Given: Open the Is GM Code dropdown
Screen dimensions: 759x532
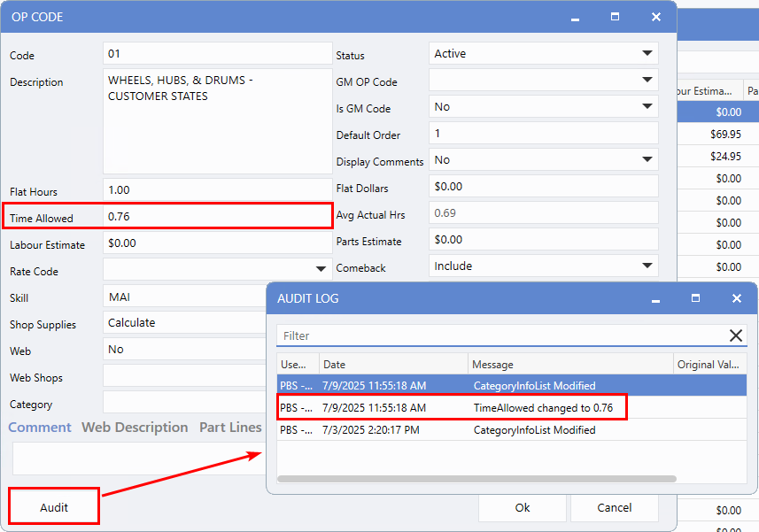Looking at the screenshot, I should point(647,107).
